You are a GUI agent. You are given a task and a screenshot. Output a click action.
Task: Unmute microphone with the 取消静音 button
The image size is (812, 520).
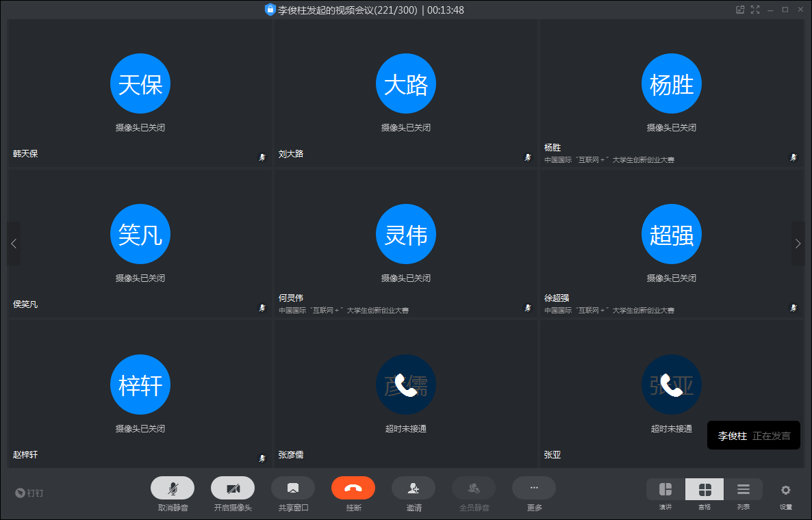173,488
